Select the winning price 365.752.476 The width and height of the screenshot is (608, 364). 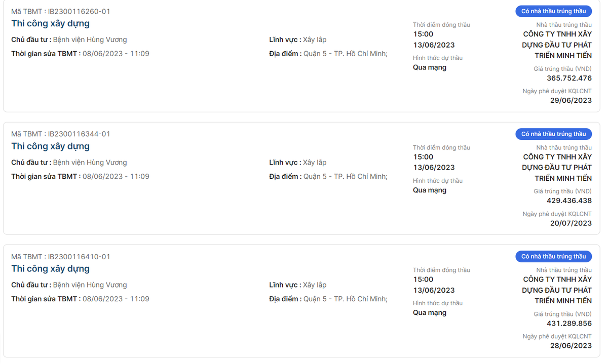point(569,78)
